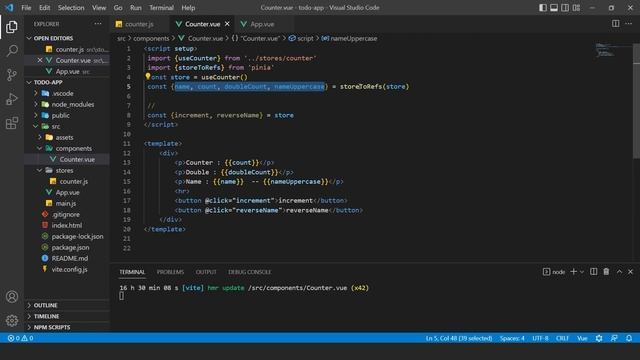640x360 pixels.
Task: Click the components breadcrumb segment
Action: point(151,38)
